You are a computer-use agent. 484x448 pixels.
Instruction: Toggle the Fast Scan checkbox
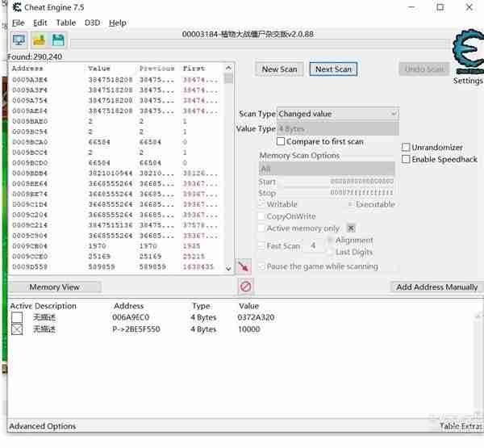(x=261, y=246)
